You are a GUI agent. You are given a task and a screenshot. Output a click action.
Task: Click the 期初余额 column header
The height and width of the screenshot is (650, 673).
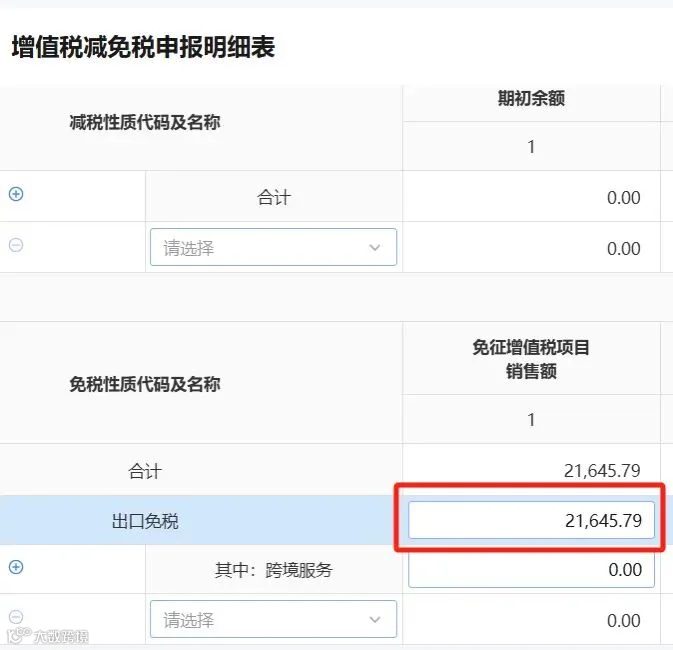pyautogui.click(x=531, y=98)
